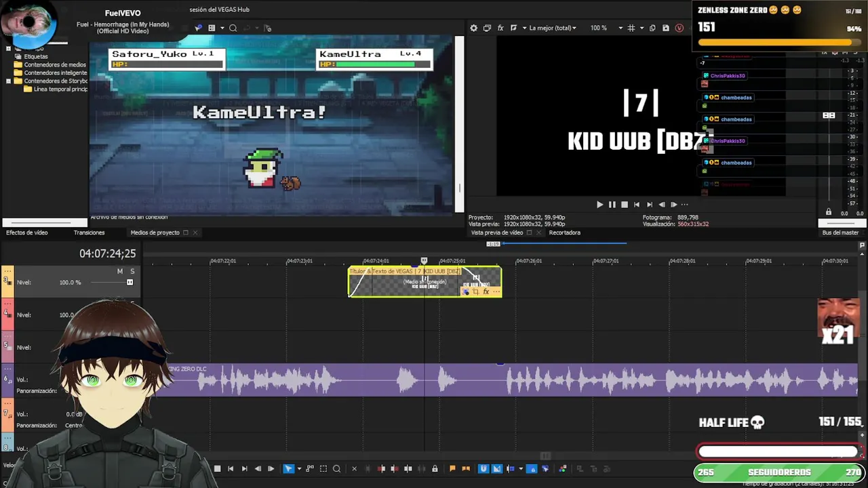868x488 pixels.
Task: Toggle auto ripple button
Action: [x=511, y=468]
